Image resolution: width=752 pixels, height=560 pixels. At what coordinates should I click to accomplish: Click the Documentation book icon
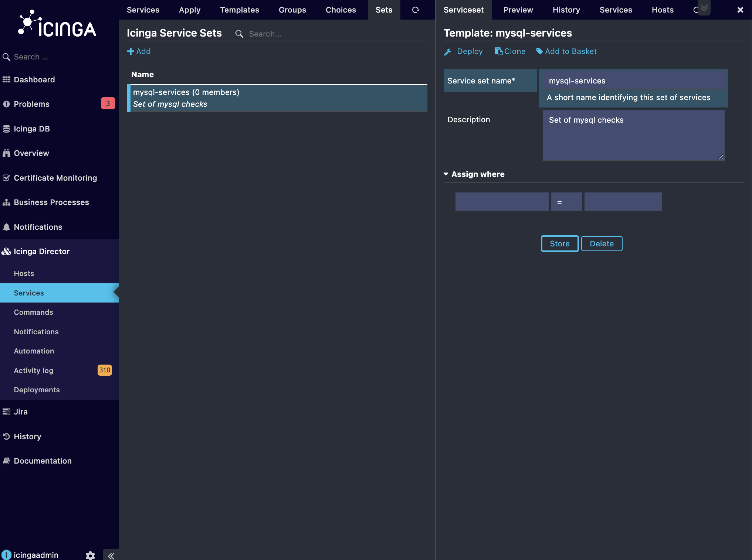point(6,461)
